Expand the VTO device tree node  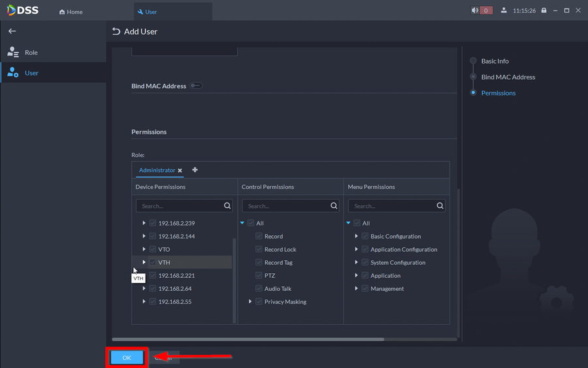(144, 249)
